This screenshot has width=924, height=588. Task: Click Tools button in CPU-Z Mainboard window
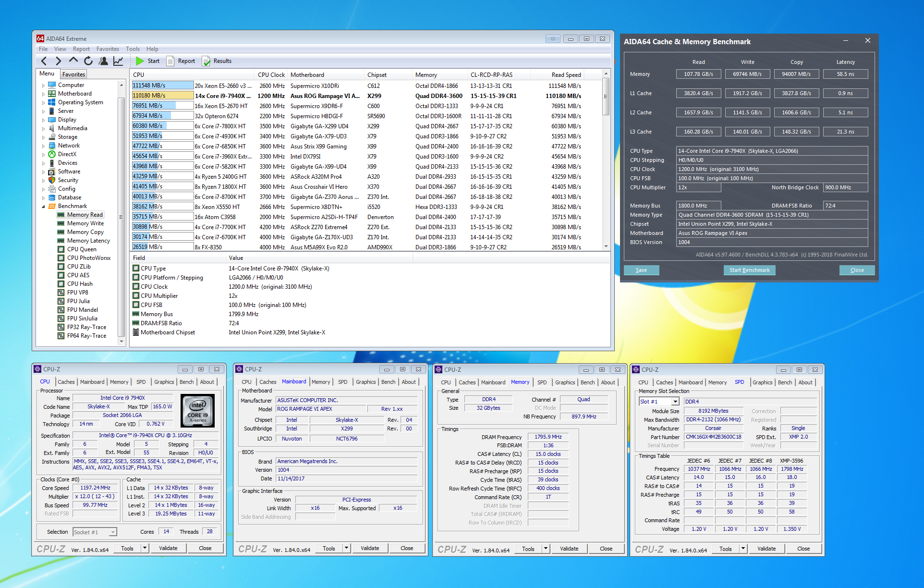click(x=329, y=548)
